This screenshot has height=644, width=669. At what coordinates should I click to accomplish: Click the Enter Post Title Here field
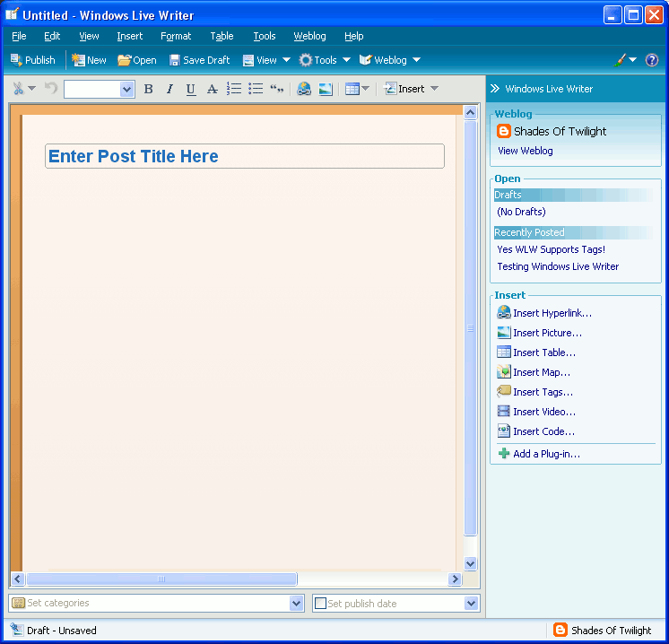point(245,156)
